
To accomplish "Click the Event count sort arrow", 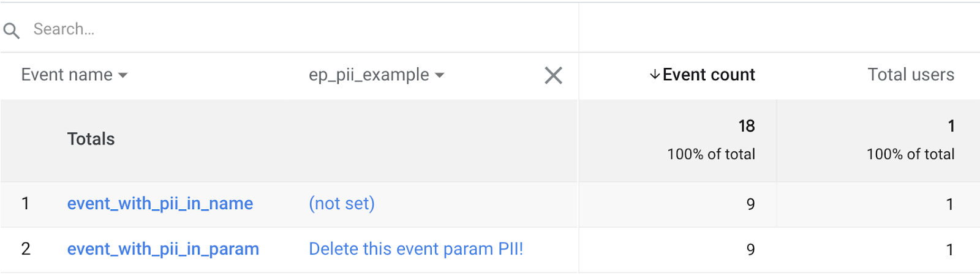I will tap(655, 75).
